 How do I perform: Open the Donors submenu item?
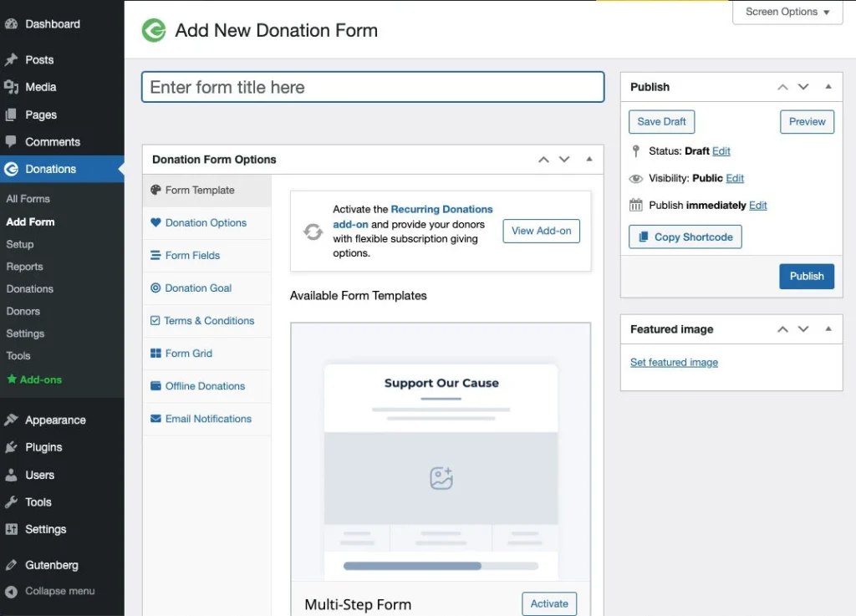point(23,311)
